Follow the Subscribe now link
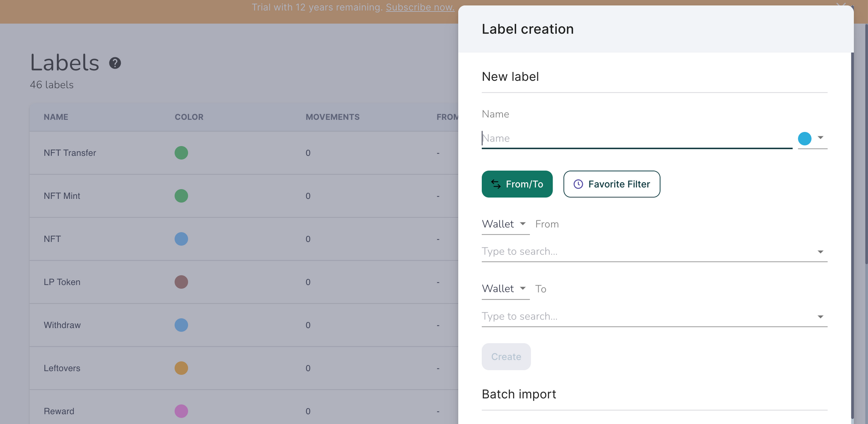 [420, 7]
